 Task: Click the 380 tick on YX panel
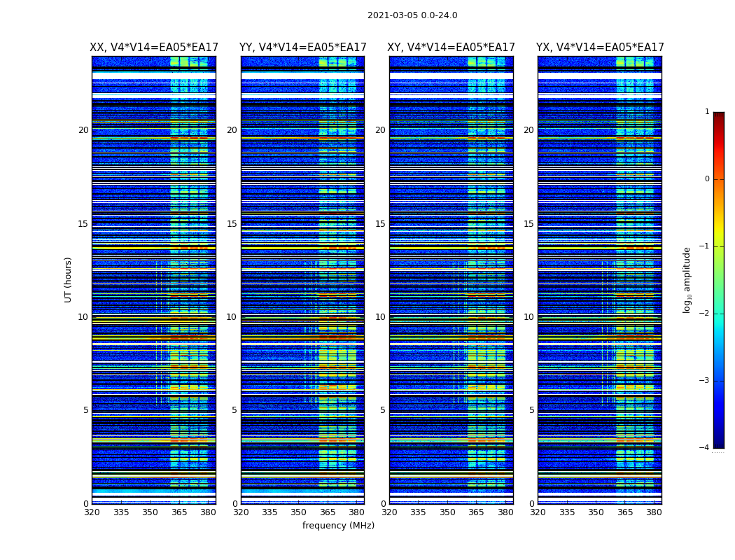654,512
